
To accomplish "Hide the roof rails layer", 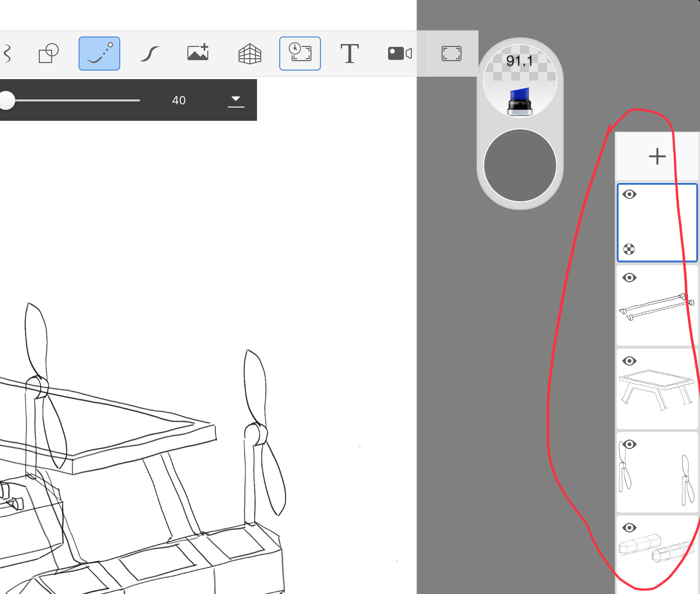I will click(x=629, y=278).
